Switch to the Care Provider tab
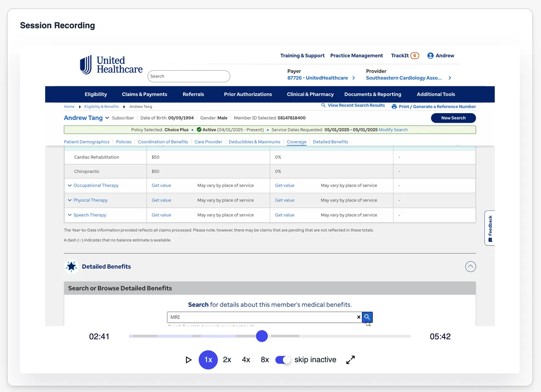Screen dimensions: 541x392 click(x=208, y=142)
